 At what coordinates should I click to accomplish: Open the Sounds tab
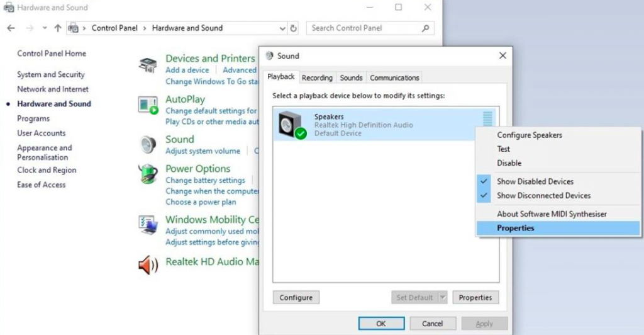351,77
